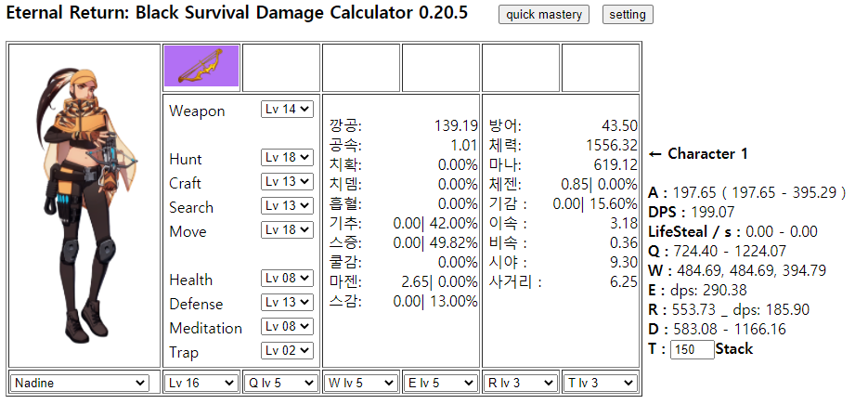Click the Weapon mastery label

pos(197,111)
